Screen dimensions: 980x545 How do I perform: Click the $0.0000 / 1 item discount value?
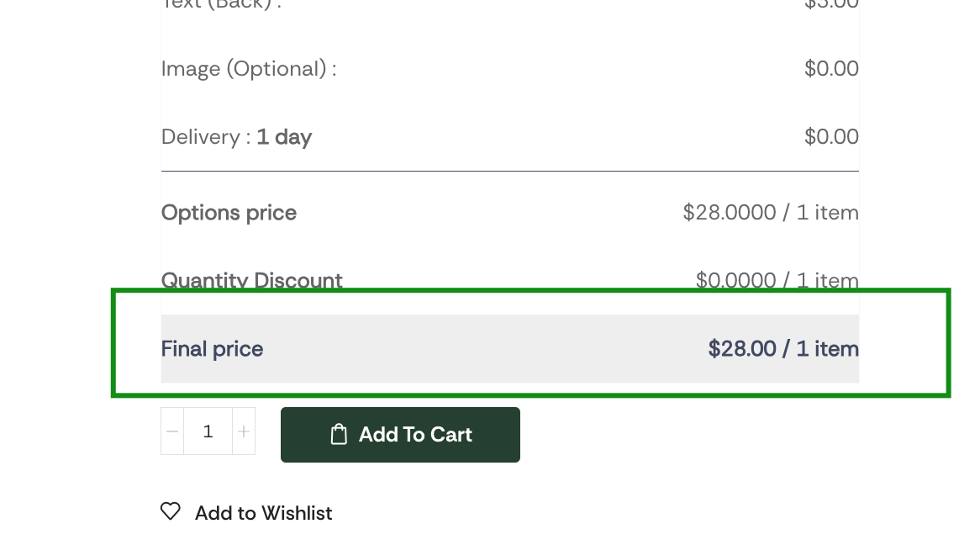pos(777,280)
